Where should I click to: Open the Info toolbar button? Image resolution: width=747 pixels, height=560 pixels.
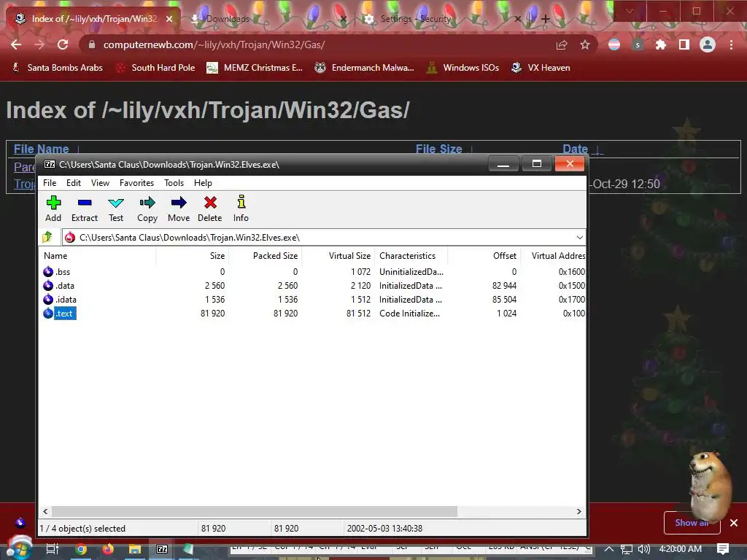click(241, 209)
